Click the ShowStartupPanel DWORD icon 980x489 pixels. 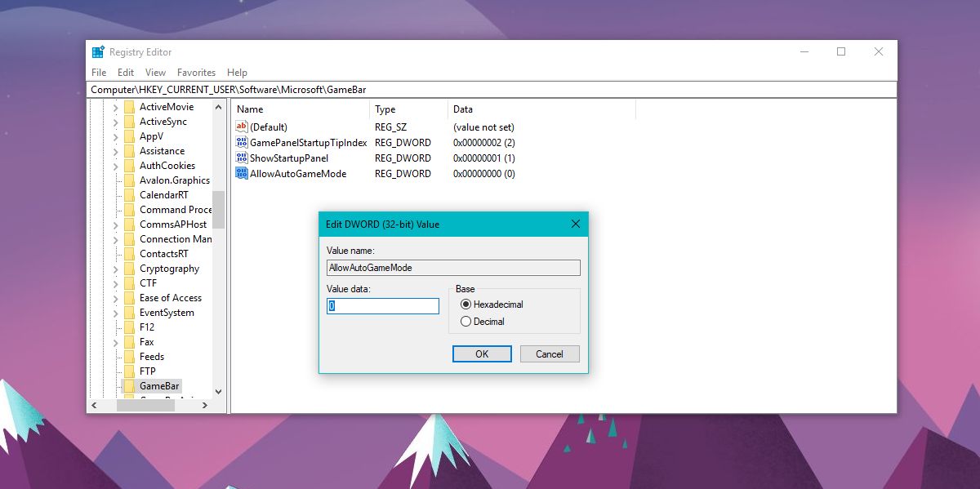click(241, 158)
